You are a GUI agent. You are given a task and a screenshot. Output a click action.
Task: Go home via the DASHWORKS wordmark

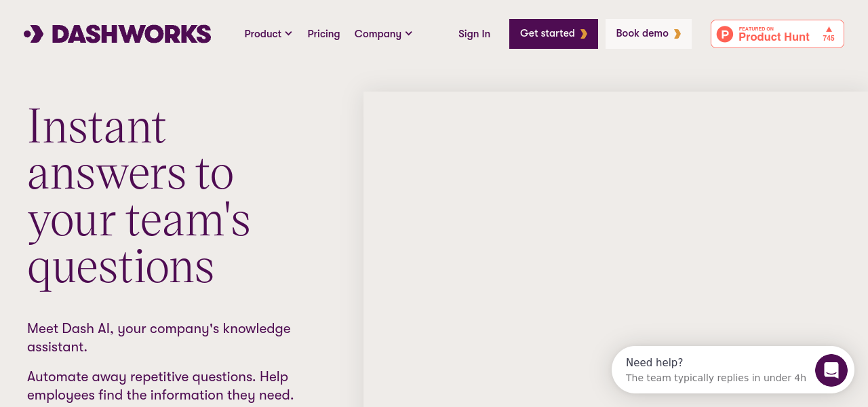(x=132, y=34)
